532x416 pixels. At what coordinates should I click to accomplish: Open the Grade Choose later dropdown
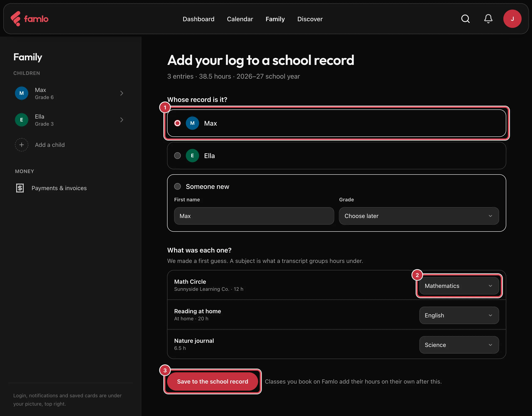(x=419, y=216)
